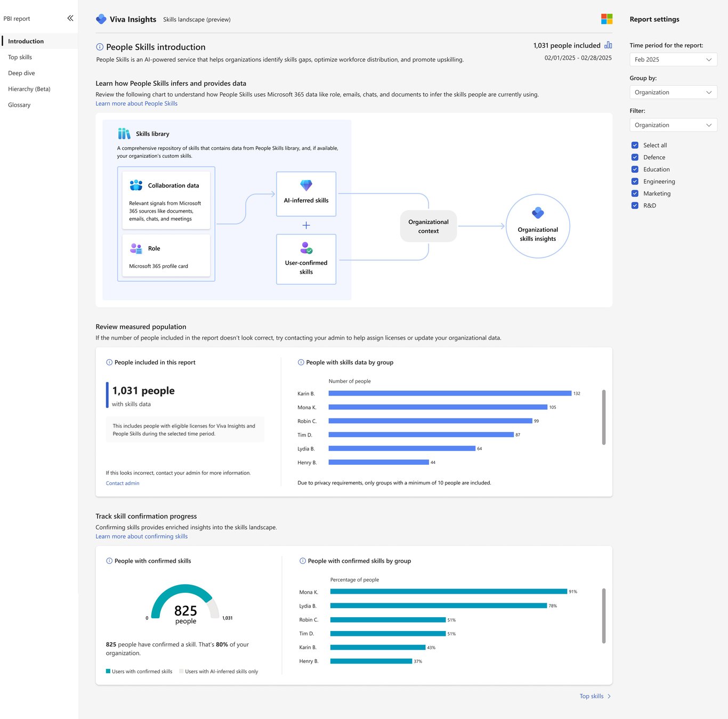
Task: Click info icon for confirmed skills by group
Action: coord(303,561)
